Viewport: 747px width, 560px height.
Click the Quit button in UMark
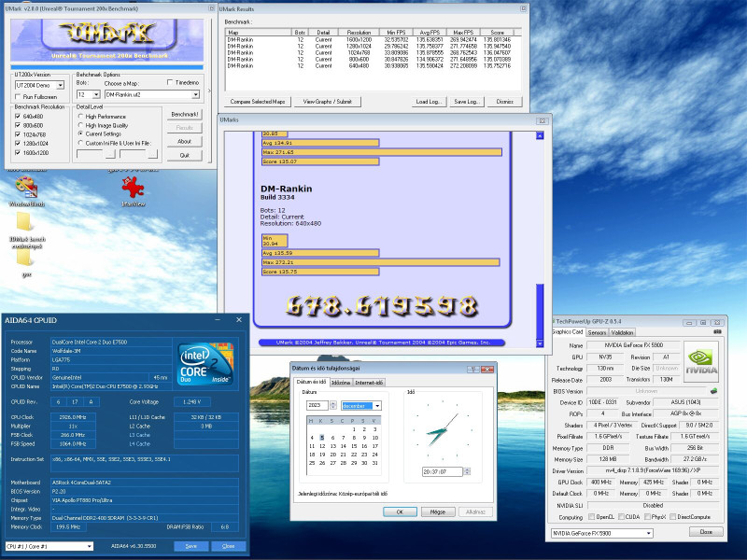[x=184, y=155]
